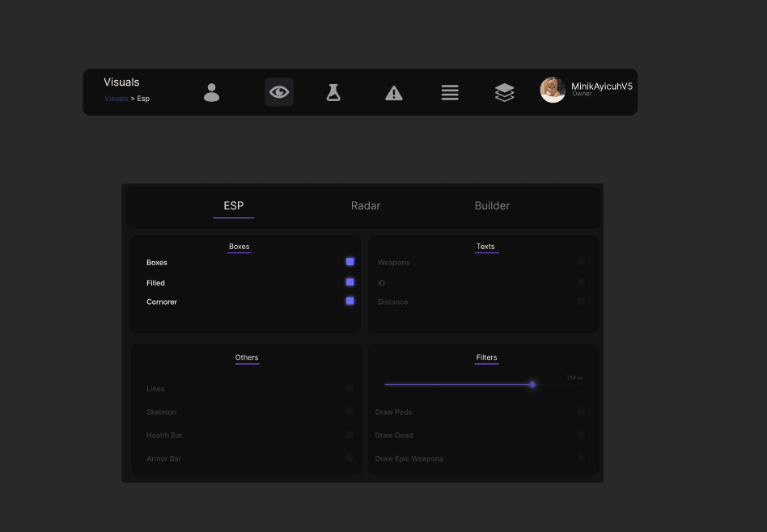This screenshot has width=767, height=532.
Task: Open the flask icon section
Action: pos(333,92)
